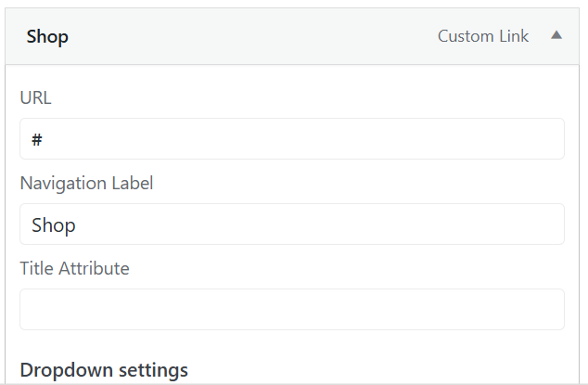Focus the Navigation Label input field
This screenshot has height=385, width=588.
pyautogui.click(x=292, y=224)
